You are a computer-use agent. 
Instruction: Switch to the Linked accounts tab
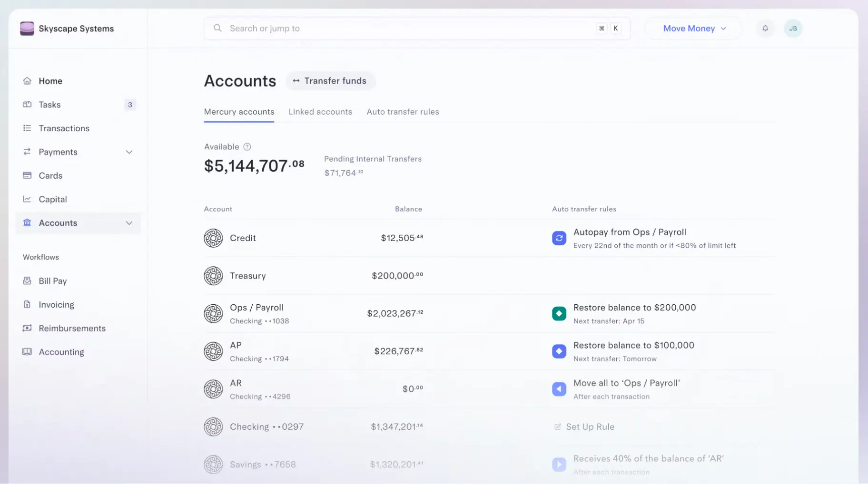tap(320, 112)
